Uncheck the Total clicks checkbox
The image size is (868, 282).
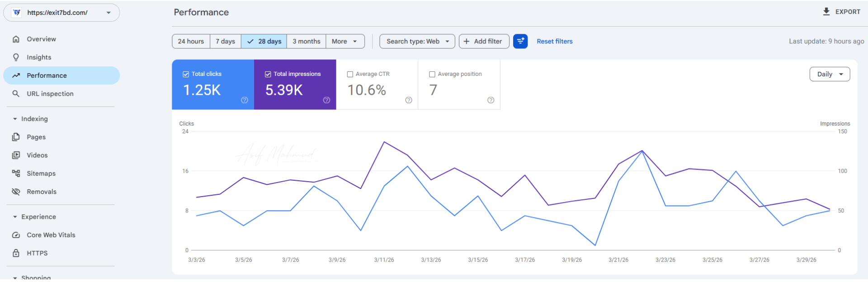click(186, 74)
